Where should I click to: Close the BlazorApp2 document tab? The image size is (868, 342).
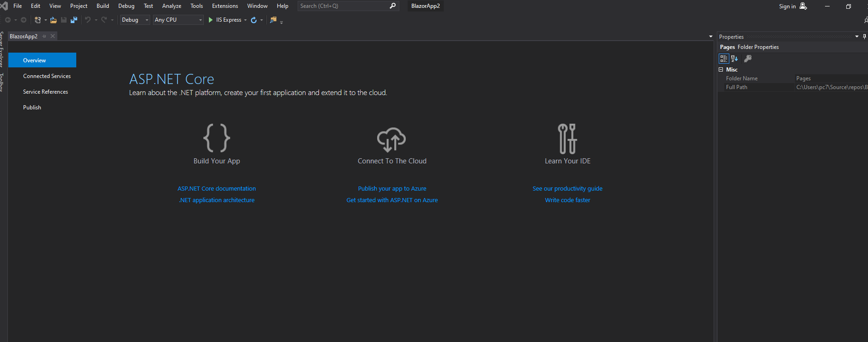coord(53,36)
